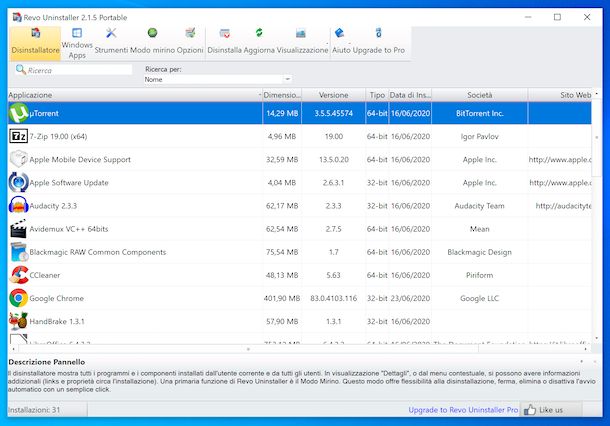Click the Google Chrome app icon
The width and height of the screenshot is (610, 426).
pyautogui.click(x=18, y=298)
